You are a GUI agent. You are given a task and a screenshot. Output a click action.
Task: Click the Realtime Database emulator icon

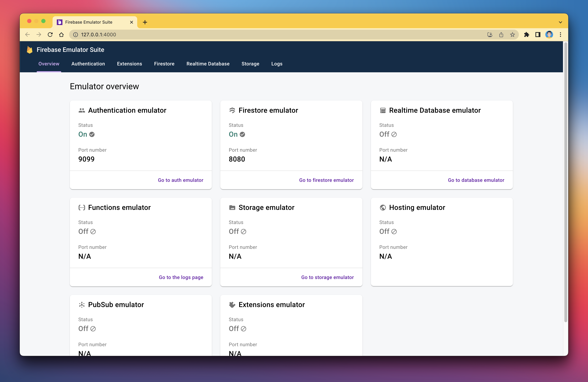pyautogui.click(x=383, y=110)
